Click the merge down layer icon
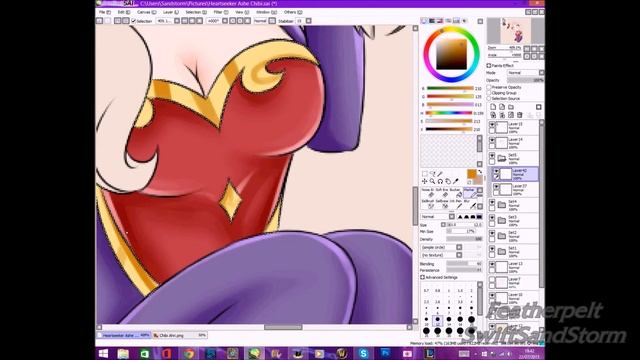The height and width of the screenshot is (360, 640). [502, 116]
